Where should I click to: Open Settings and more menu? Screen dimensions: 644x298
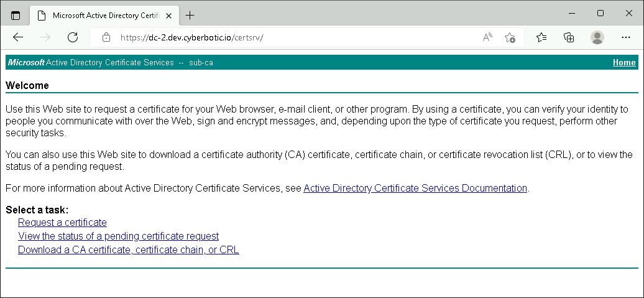pos(626,37)
